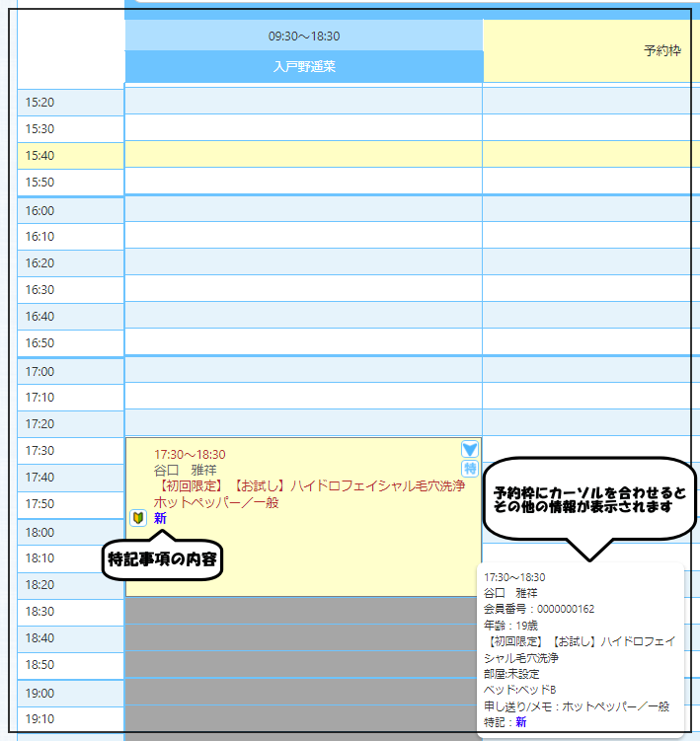Screen dimensions: 700x741
Task: Click the grey unavailable 18:40 slot
Action: point(304,637)
